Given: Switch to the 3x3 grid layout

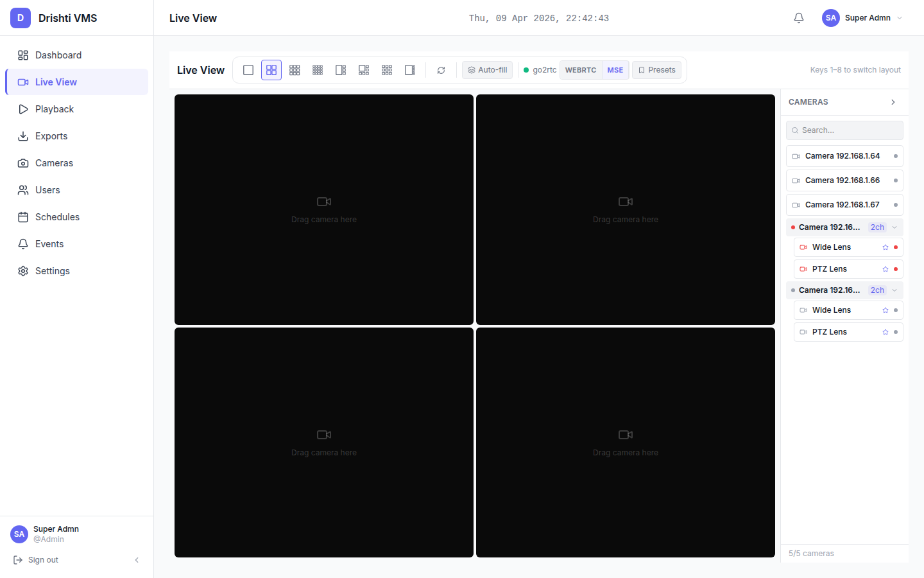Looking at the screenshot, I should pyautogui.click(x=295, y=70).
